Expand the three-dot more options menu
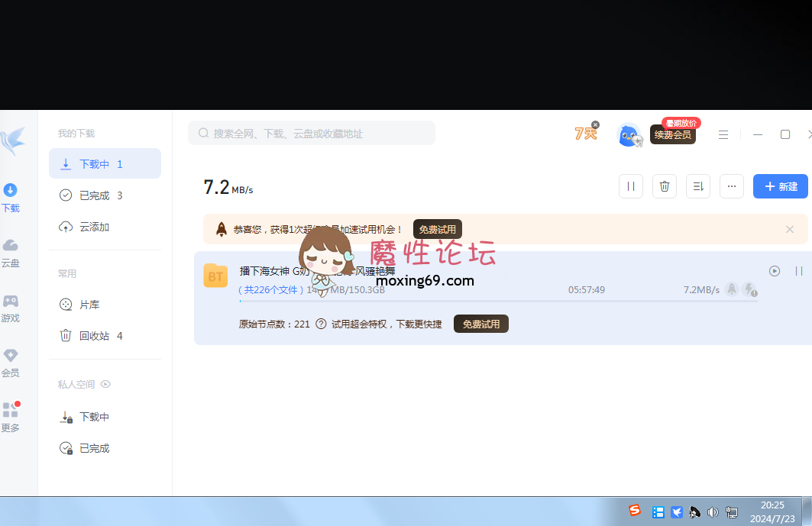 [731, 186]
